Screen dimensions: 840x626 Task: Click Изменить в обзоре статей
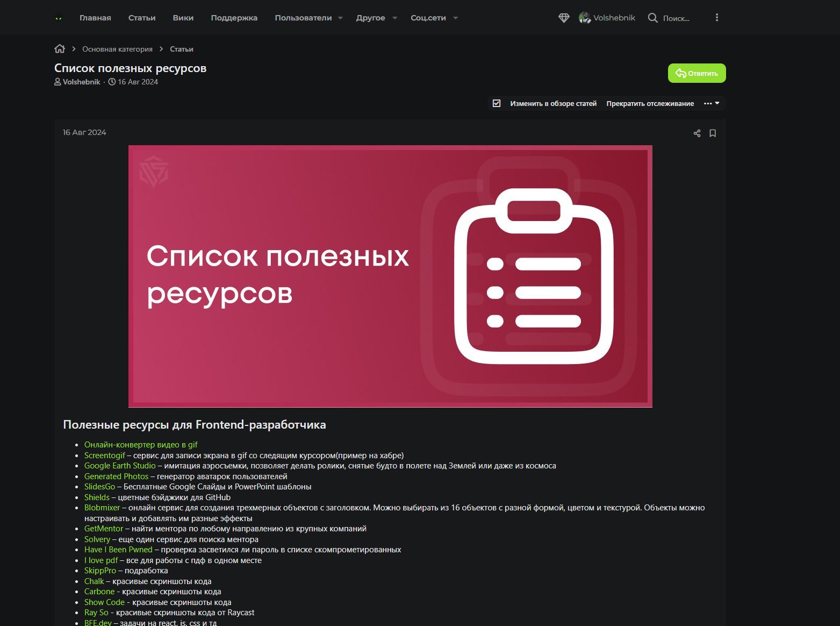point(553,103)
